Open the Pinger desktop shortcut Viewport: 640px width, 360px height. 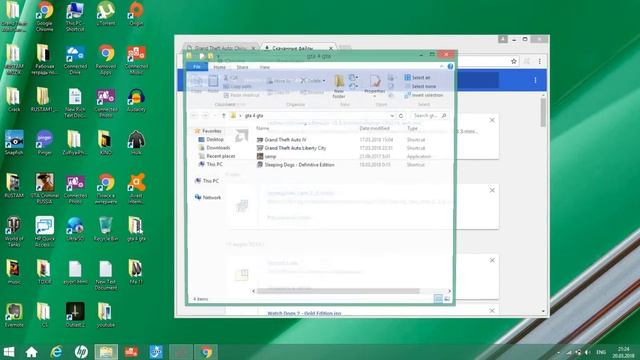tap(44, 143)
